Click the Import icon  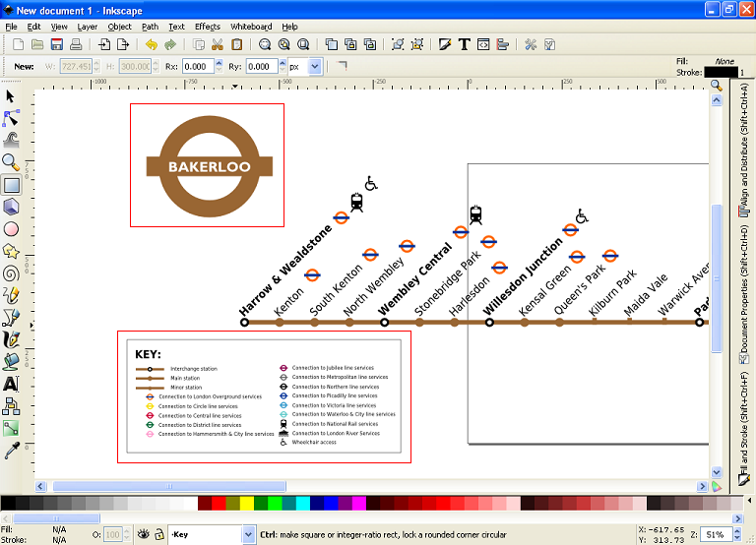[104, 45]
